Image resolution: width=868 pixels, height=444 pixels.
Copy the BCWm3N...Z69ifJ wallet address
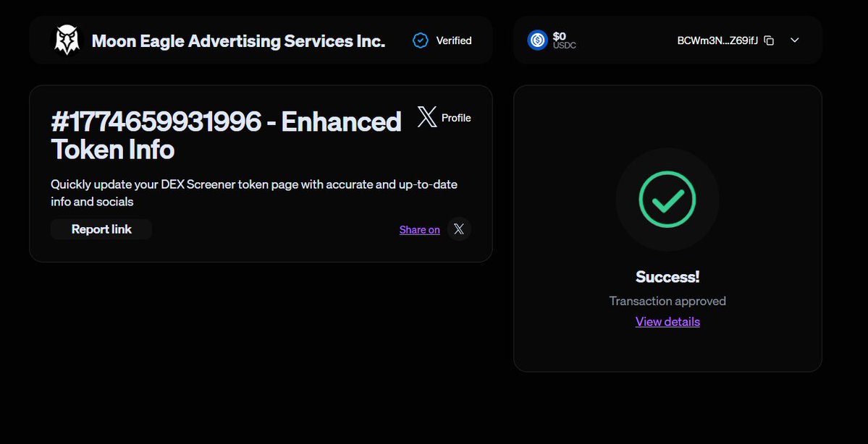769,40
